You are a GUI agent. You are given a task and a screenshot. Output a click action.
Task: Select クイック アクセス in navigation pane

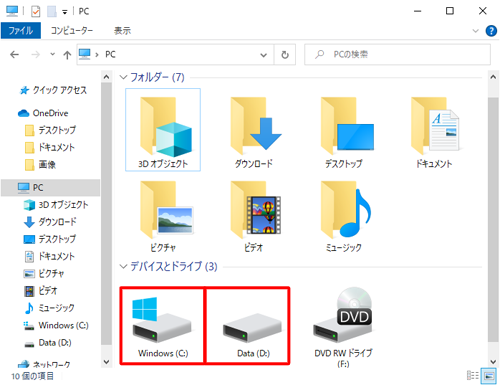coord(53,90)
